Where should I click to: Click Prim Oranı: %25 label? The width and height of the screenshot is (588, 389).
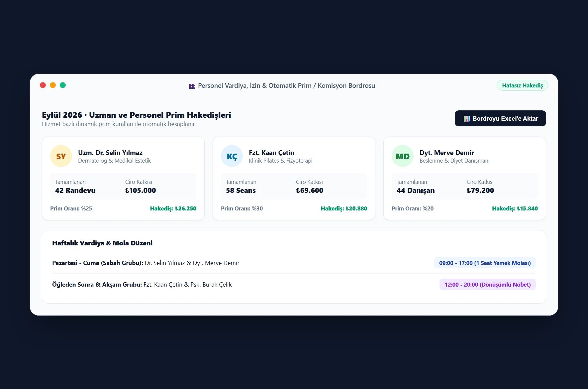pos(71,208)
